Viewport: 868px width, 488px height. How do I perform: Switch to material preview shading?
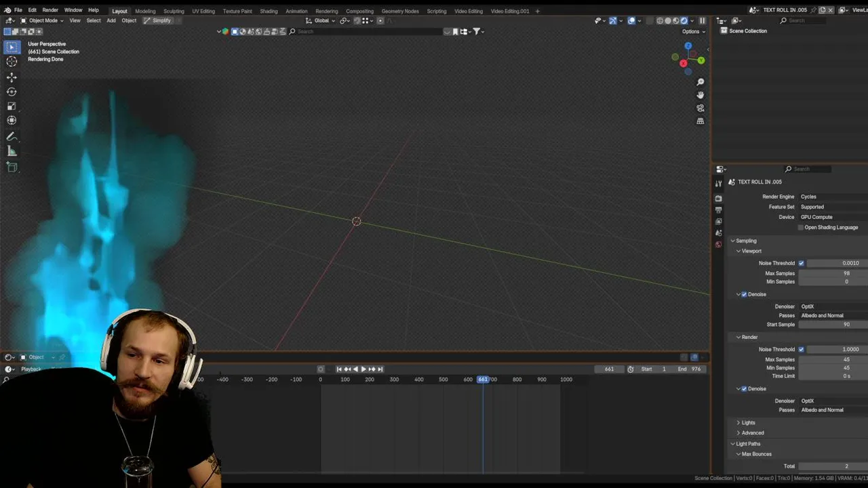tap(676, 20)
